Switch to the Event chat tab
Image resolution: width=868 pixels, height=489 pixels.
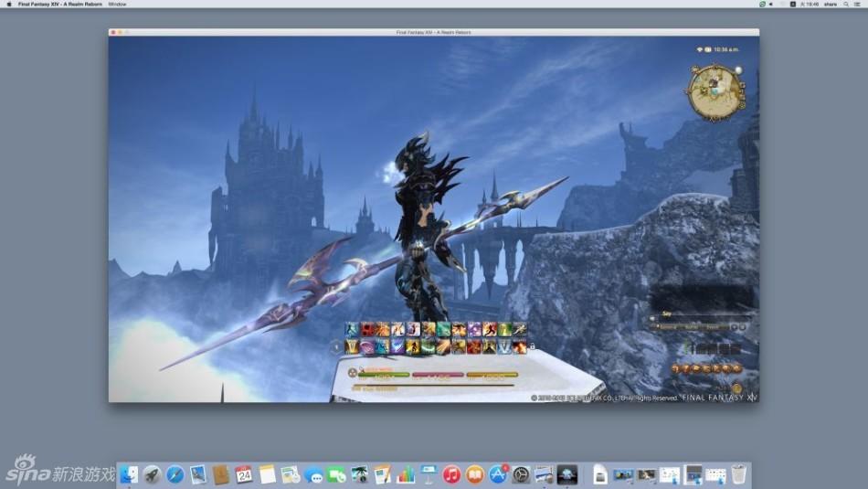coord(713,326)
